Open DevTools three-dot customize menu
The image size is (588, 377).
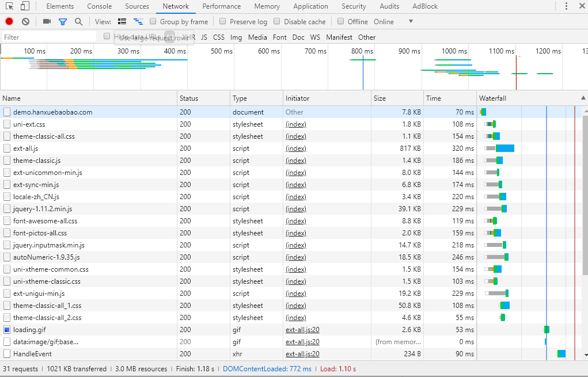click(x=567, y=6)
